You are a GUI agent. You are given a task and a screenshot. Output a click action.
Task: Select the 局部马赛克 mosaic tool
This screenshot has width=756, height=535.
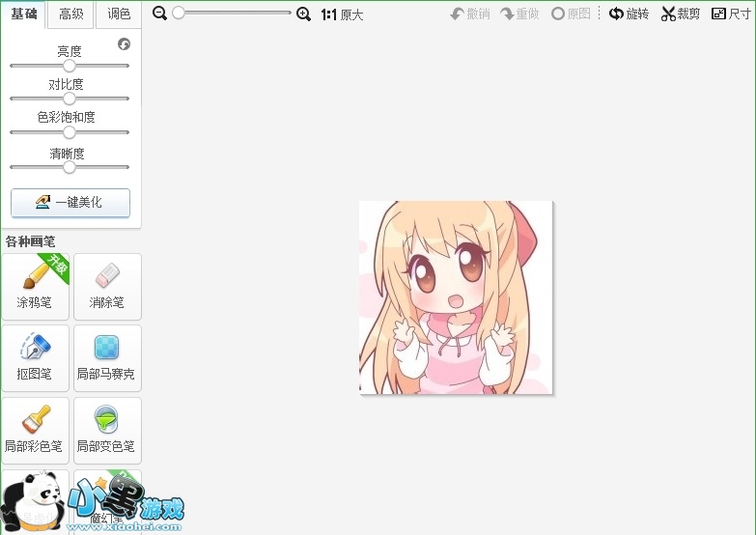coord(107,358)
